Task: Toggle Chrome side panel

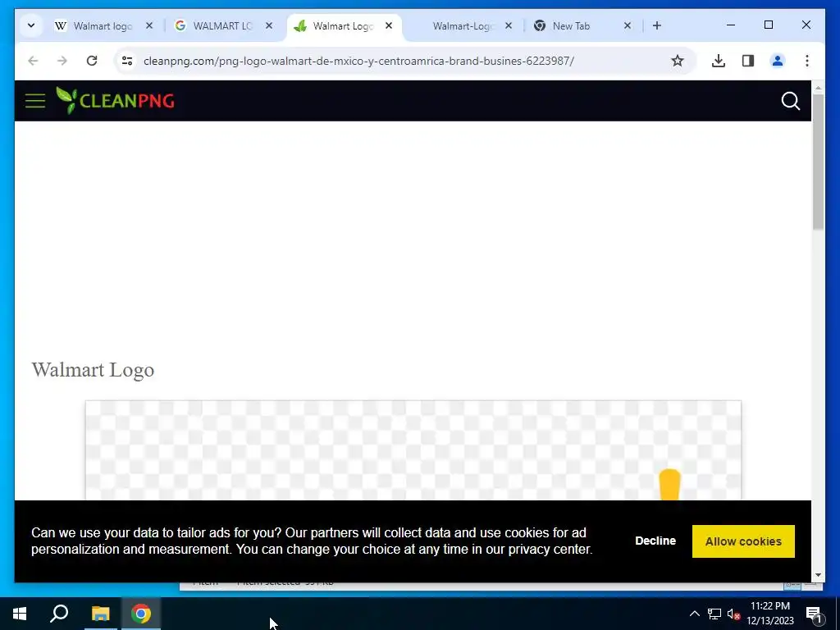Action: click(x=748, y=61)
